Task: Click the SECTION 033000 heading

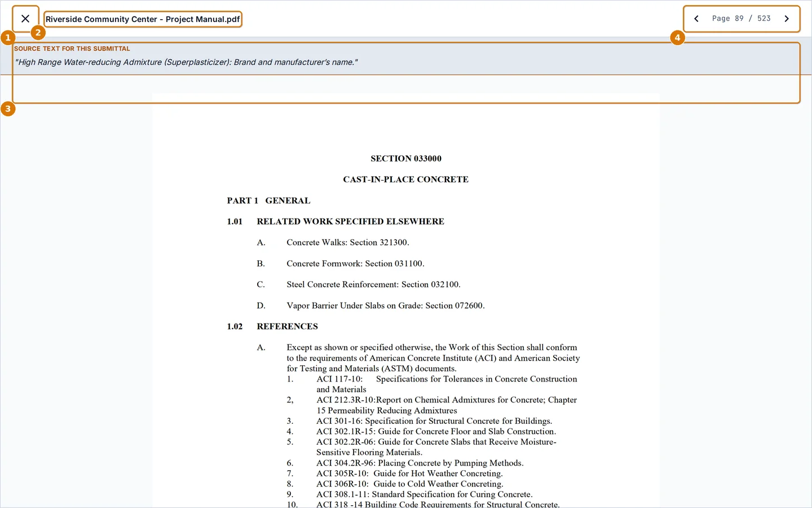Action: [406, 159]
